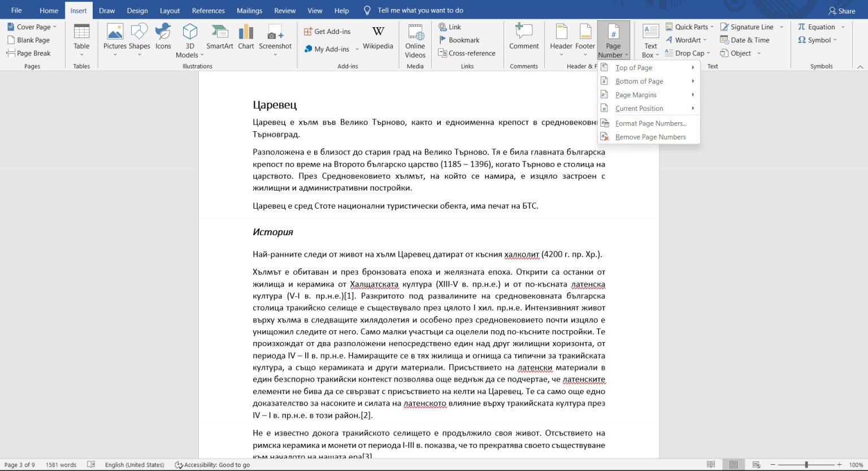Image resolution: width=868 pixels, height=471 pixels.
Task: Click the zoom slider in status bar
Action: 806,465
